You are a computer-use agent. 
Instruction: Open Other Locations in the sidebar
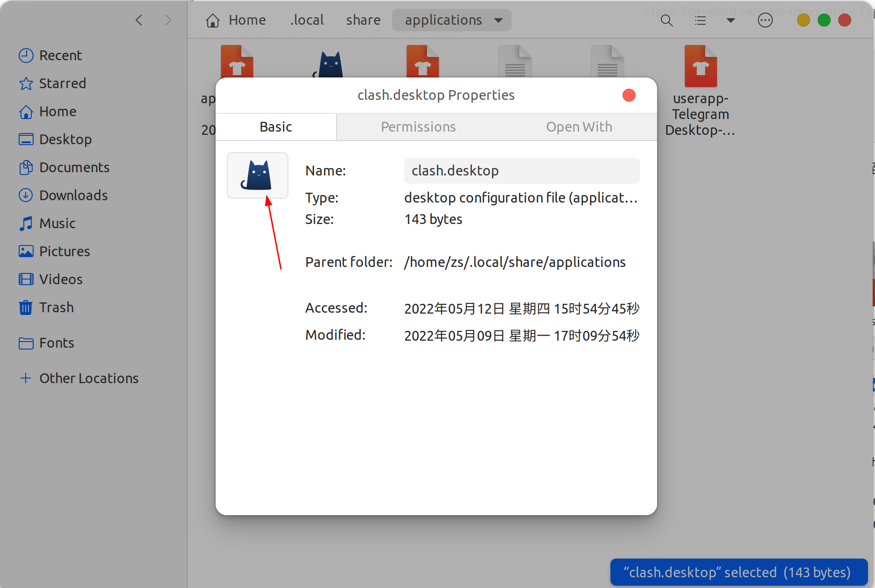(x=89, y=378)
